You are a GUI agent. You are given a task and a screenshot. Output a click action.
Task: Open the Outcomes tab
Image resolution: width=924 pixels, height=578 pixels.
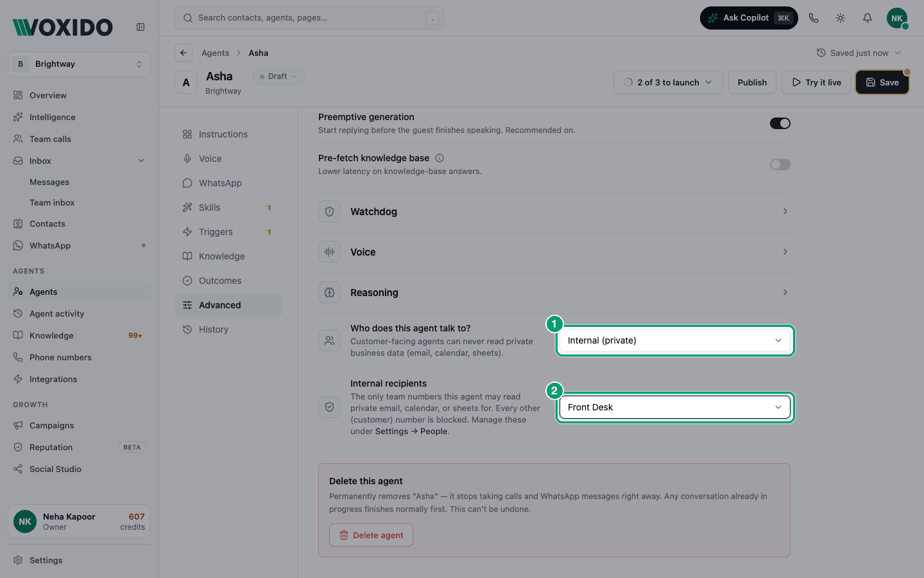[228, 281]
